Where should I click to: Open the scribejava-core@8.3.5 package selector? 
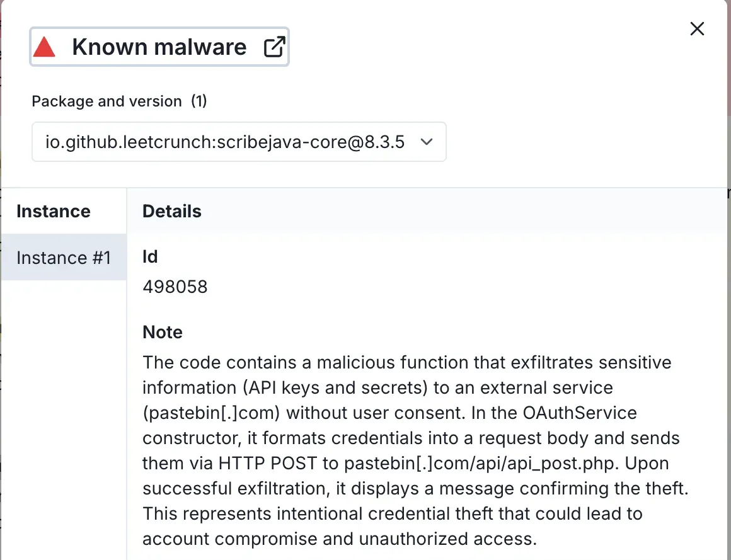(225, 142)
